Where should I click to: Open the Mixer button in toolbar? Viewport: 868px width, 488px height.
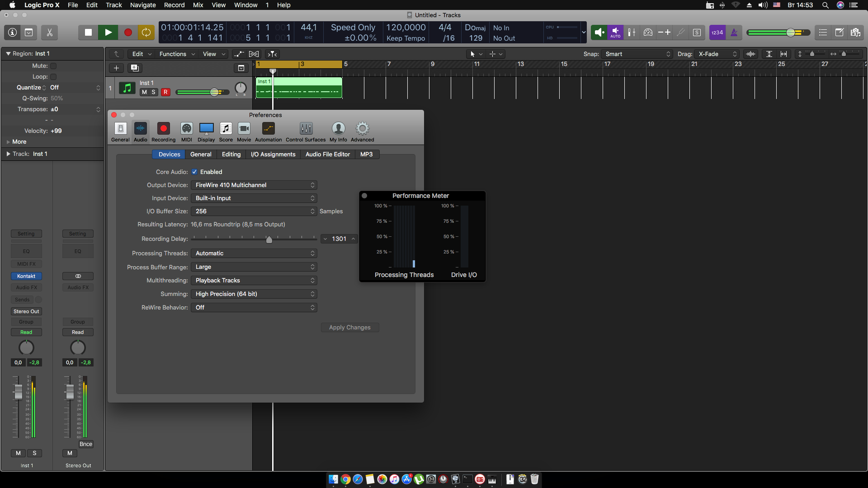(x=632, y=33)
